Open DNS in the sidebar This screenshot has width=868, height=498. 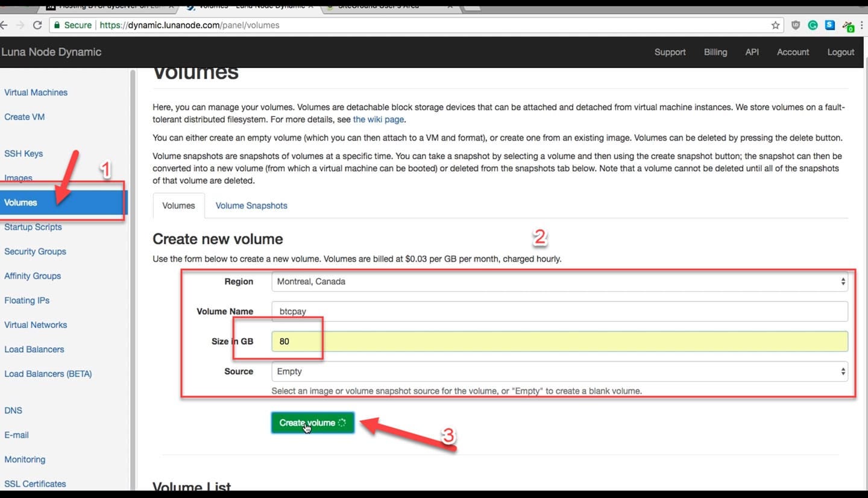pyautogui.click(x=13, y=411)
